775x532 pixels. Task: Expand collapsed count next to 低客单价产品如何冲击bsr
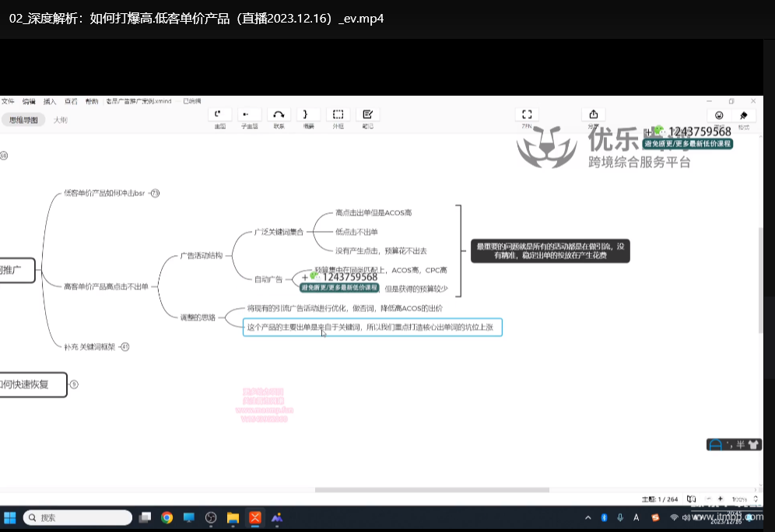click(155, 193)
